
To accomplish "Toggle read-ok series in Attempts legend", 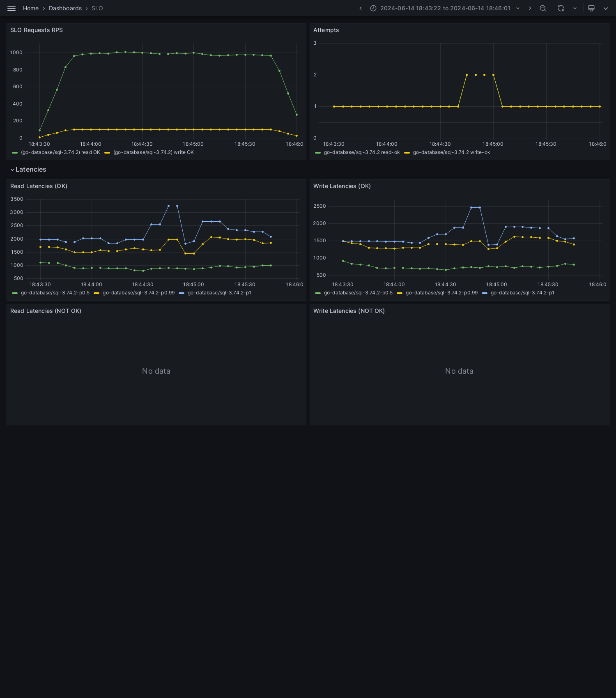I will [362, 152].
